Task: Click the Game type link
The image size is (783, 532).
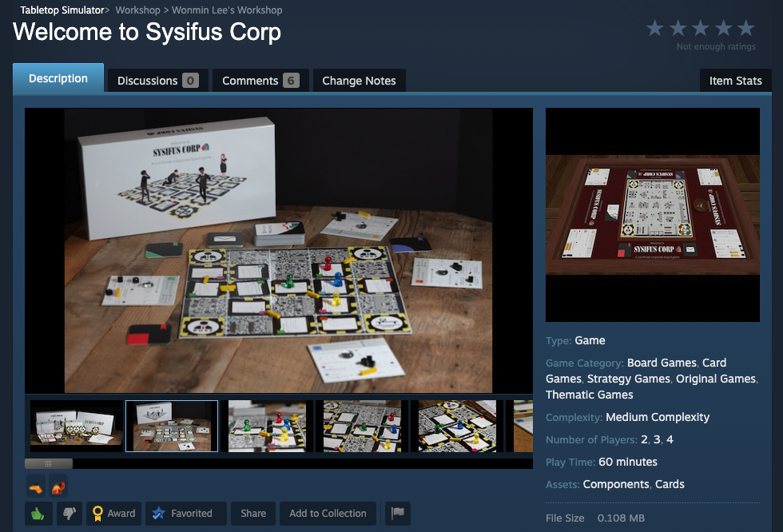Action: pyautogui.click(x=590, y=340)
